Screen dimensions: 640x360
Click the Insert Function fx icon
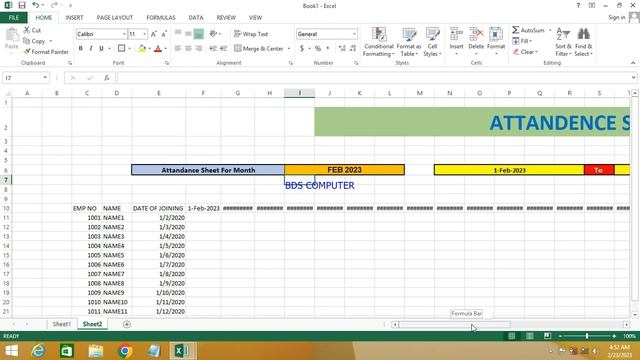[107, 78]
